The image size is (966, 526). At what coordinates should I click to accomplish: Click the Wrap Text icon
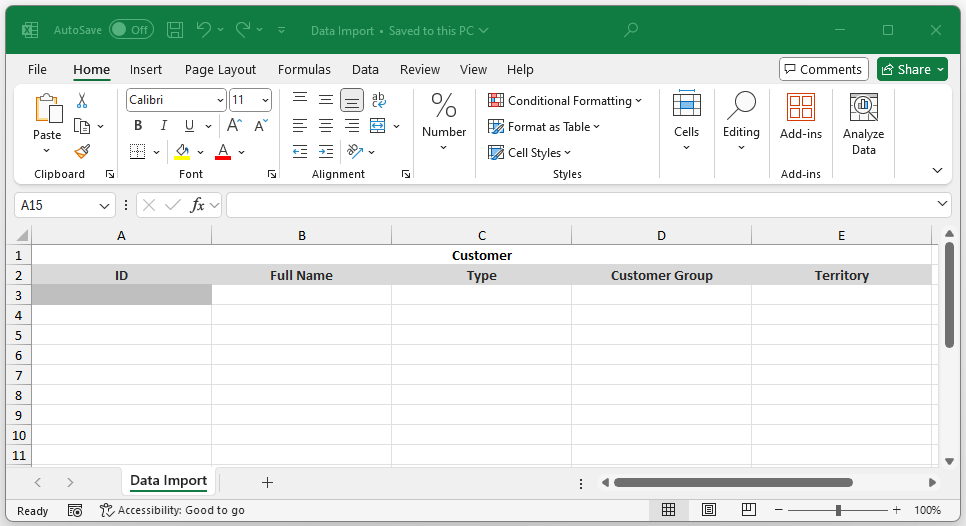(379, 100)
